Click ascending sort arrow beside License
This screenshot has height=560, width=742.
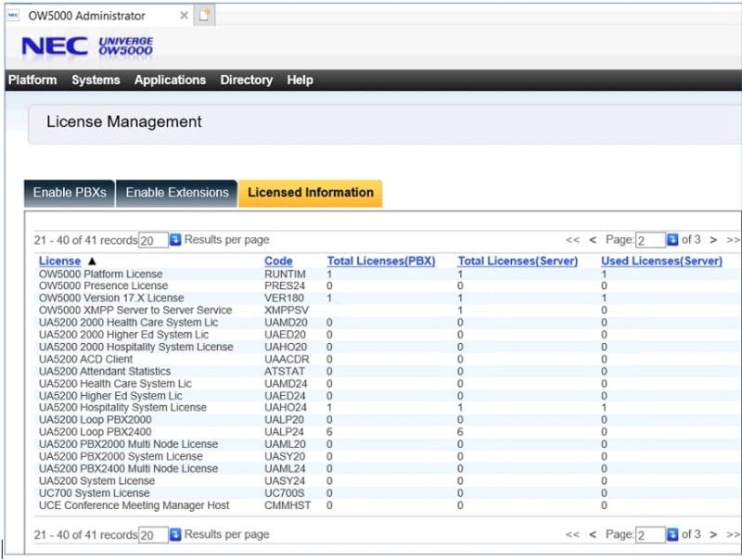pyautogui.click(x=92, y=261)
